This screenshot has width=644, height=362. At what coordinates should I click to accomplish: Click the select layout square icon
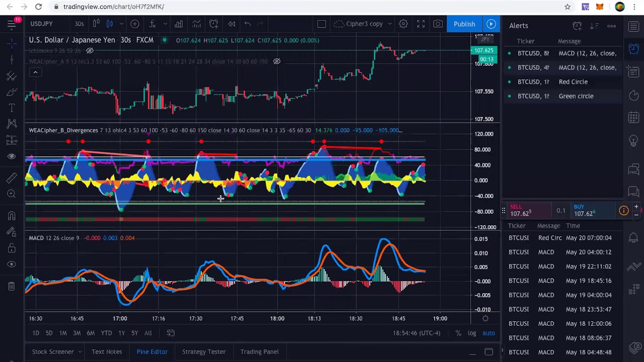tap(321, 24)
